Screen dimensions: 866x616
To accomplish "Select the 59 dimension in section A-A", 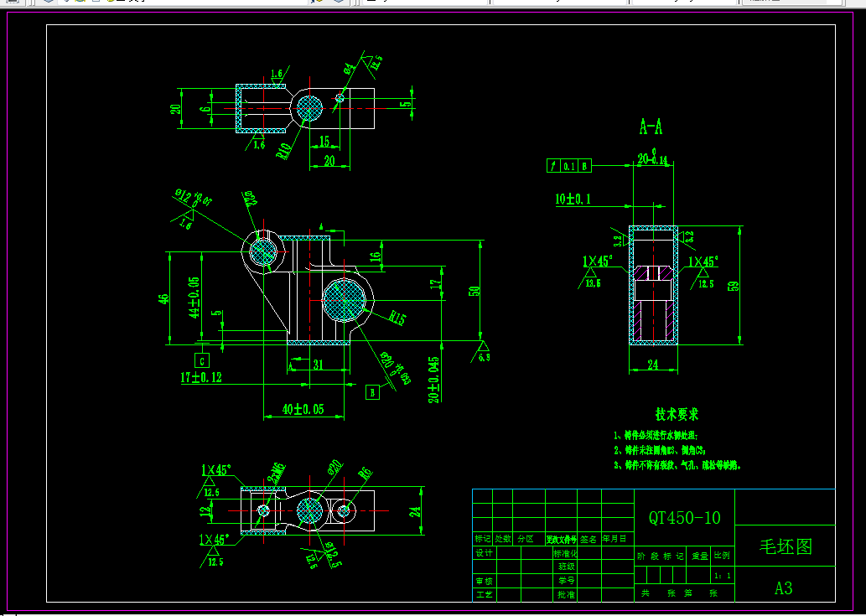I will pyautogui.click(x=734, y=286).
